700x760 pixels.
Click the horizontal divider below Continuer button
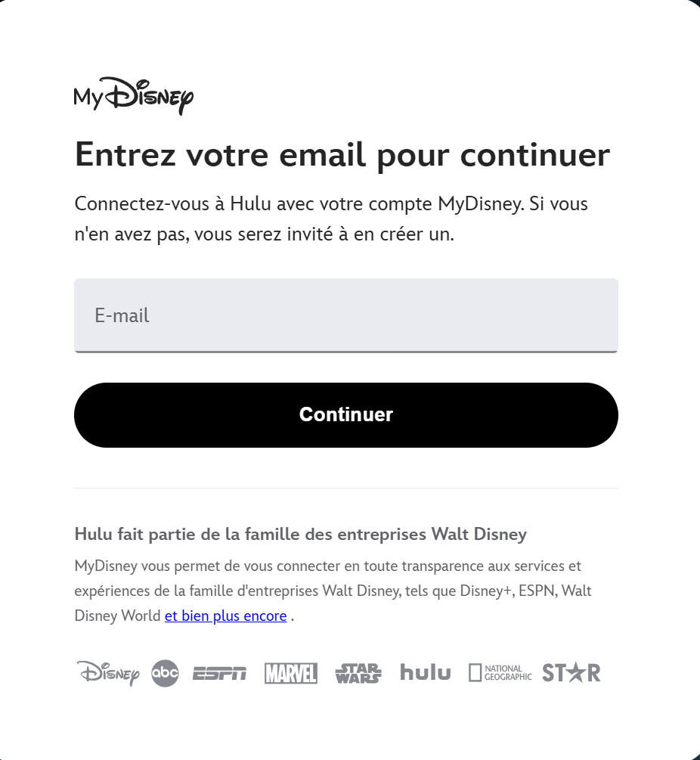pyautogui.click(x=346, y=488)
